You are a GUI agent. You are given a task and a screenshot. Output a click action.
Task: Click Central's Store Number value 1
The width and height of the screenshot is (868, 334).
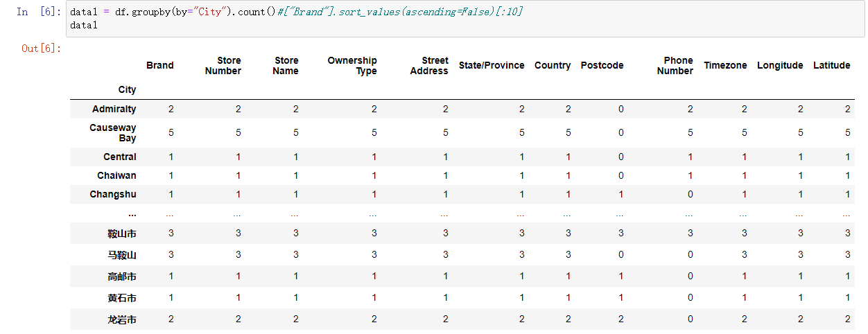[238, 157]
